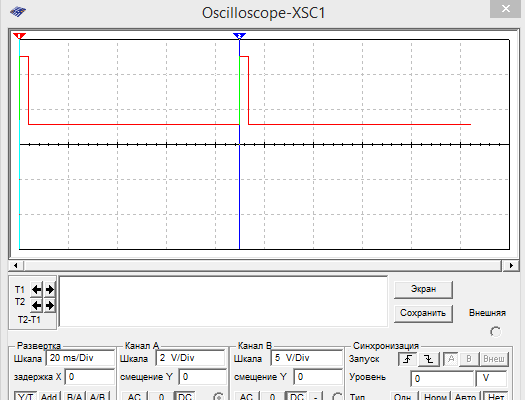This screenshot has height=400, width=525.
Task: Set Канал A coupling to 0
Action: [161, 396]
